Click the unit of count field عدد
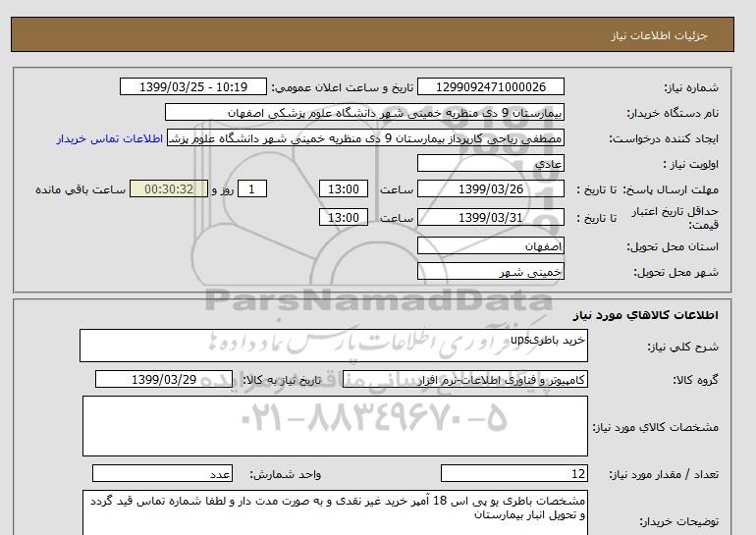 tap(162, 474)
